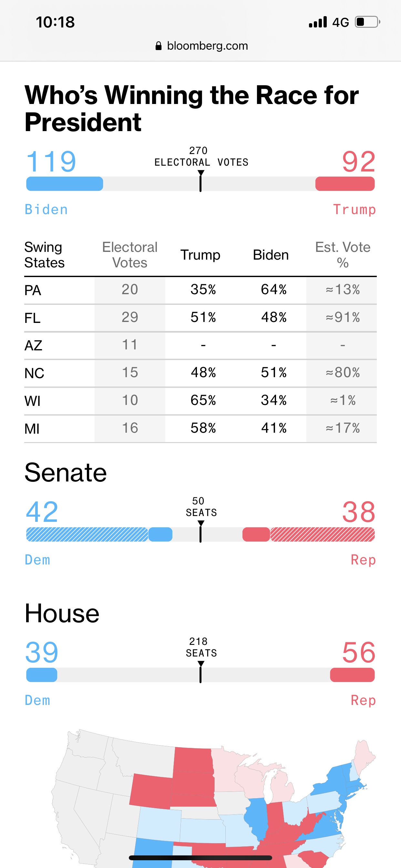Tap the cellular signal strength icon

click(x=318, y=22)
